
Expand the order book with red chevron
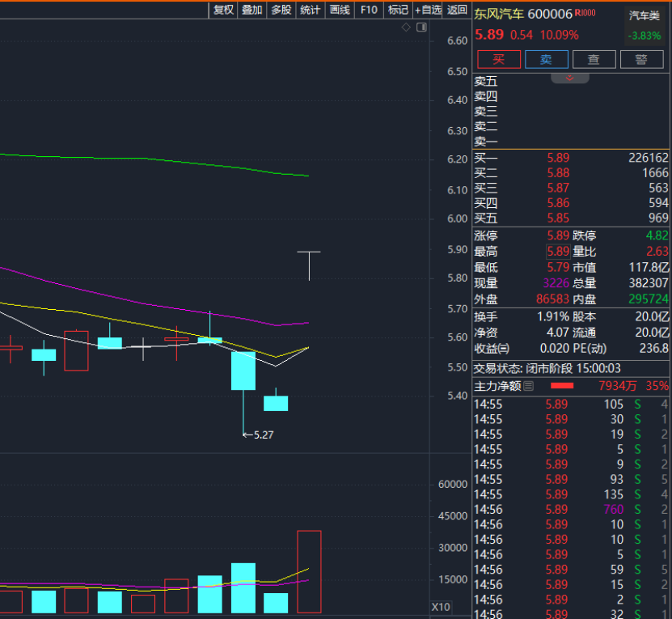click(x=570, y=78)
